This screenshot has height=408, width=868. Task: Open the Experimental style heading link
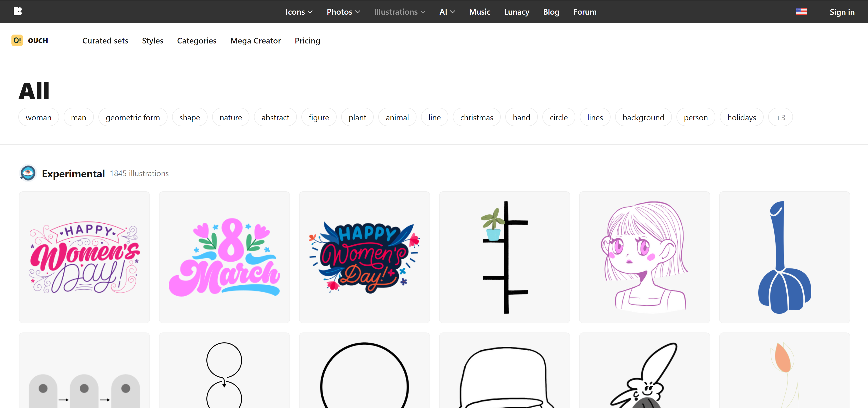[73, 173]
